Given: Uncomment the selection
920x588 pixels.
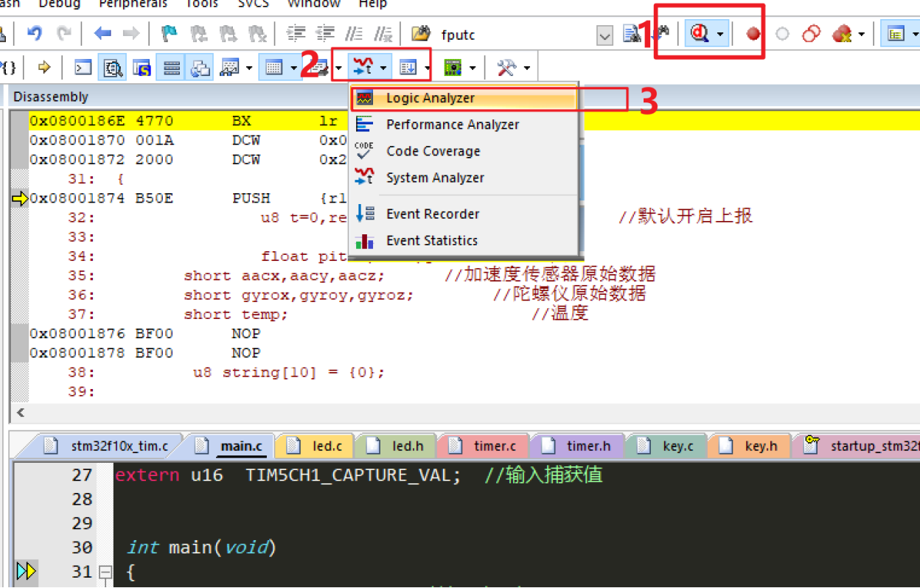Looking at the screenshot, I should 383,33.
